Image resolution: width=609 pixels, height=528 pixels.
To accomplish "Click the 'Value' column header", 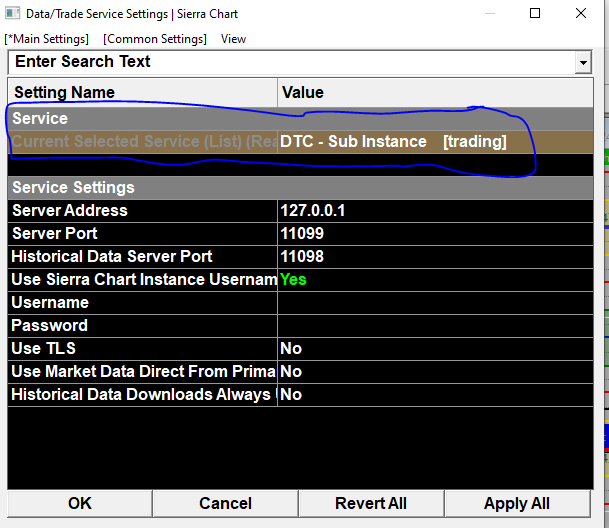I will tap(435, 92).
